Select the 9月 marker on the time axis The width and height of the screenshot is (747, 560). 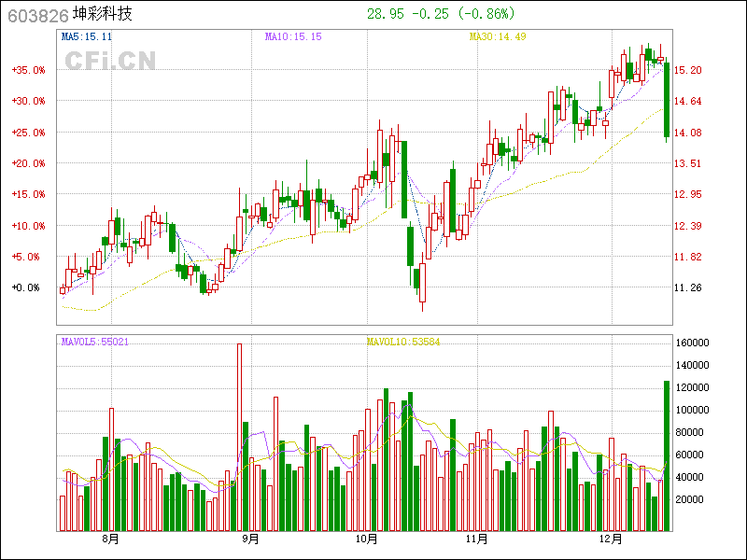tap(249, 539)
